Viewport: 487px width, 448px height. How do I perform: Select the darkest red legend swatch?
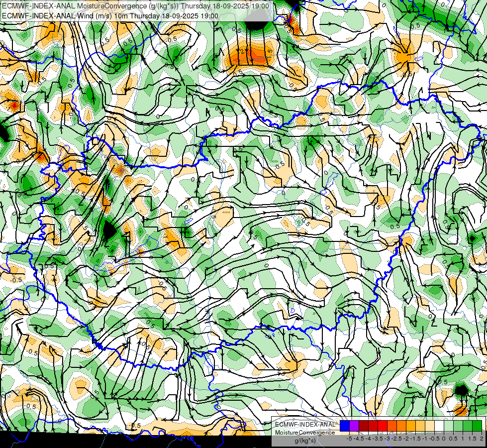click(x=364, y=426)
